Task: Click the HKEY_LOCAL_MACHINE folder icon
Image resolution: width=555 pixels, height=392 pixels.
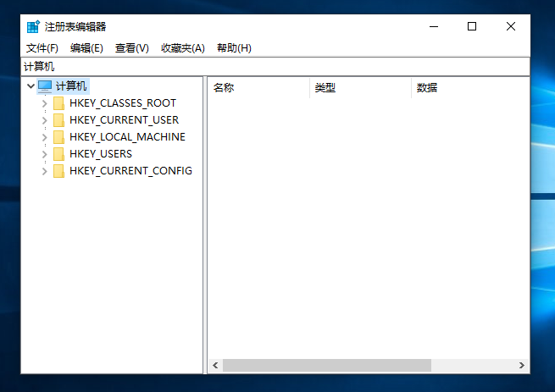Action: coord(58,137)
